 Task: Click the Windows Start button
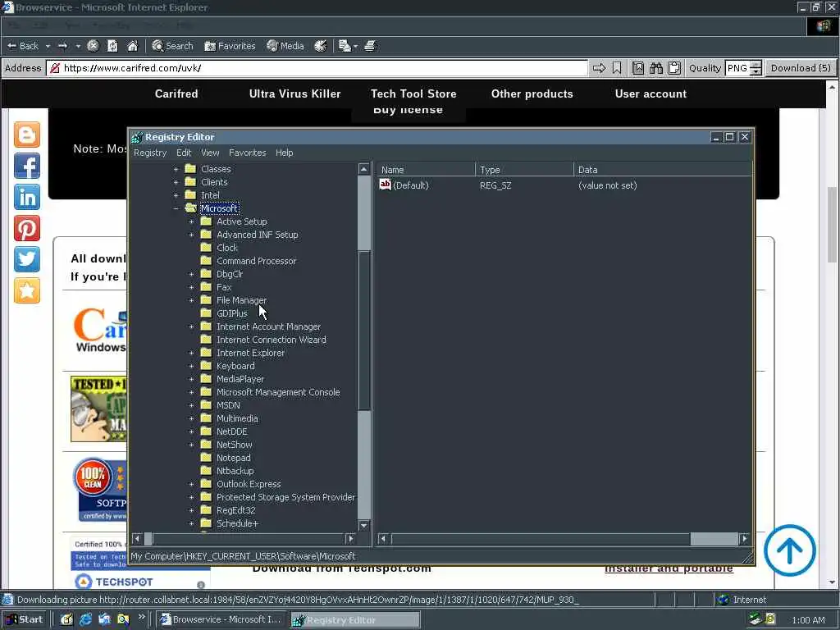(25, 619)
